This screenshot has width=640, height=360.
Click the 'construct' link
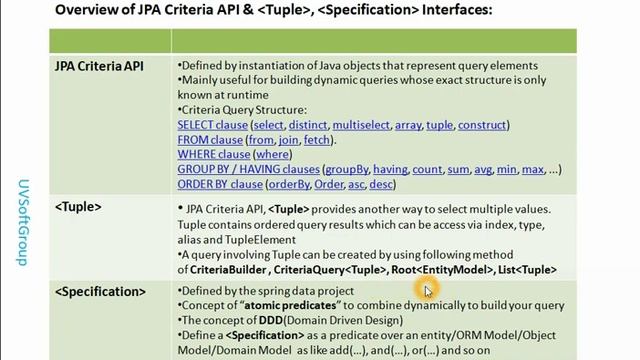(482, 125)
